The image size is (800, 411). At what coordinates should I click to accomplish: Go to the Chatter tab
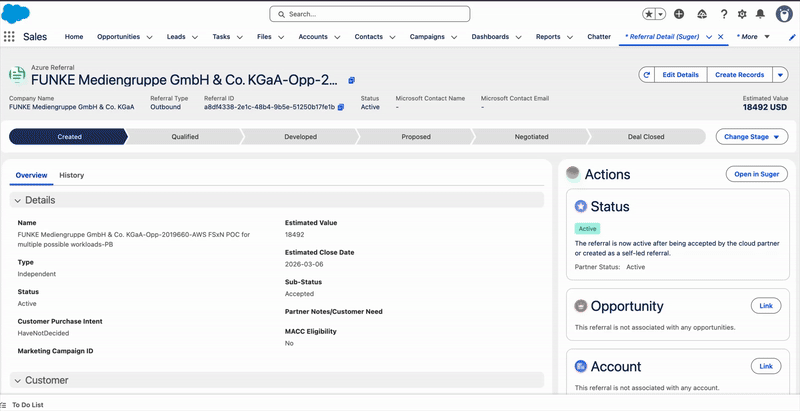(599, 37)
